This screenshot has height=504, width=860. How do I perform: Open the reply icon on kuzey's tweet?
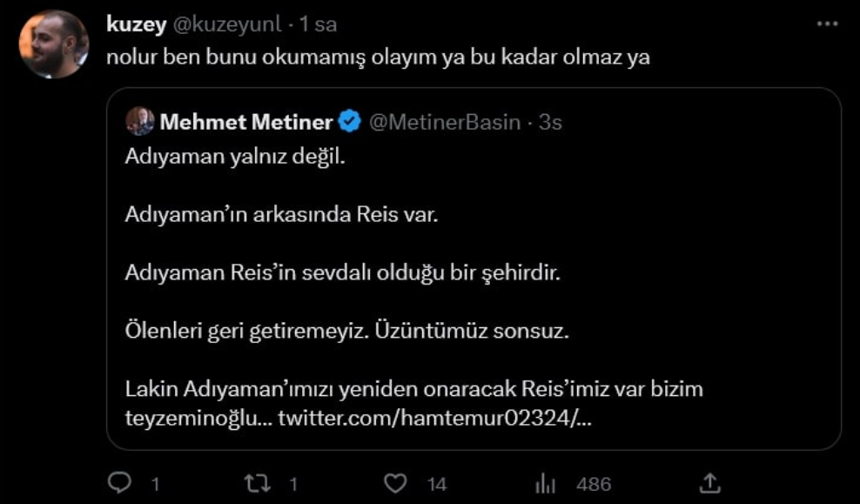point(121,480)
